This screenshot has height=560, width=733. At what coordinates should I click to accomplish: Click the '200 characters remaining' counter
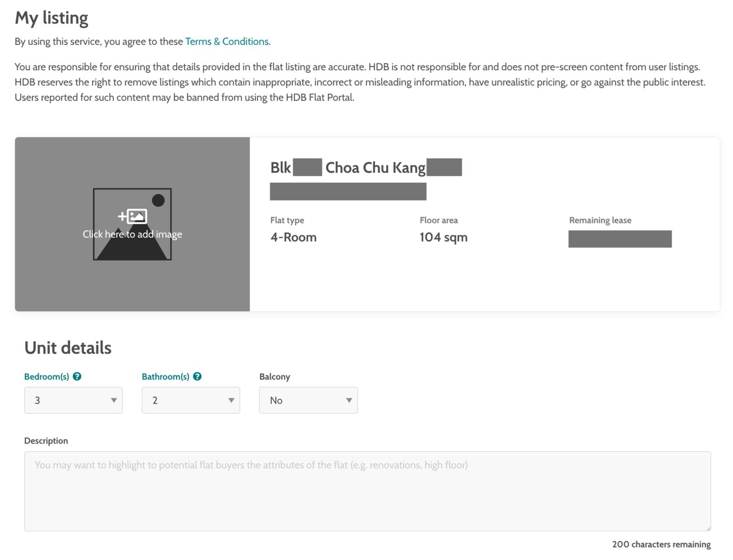click(661, 544)
